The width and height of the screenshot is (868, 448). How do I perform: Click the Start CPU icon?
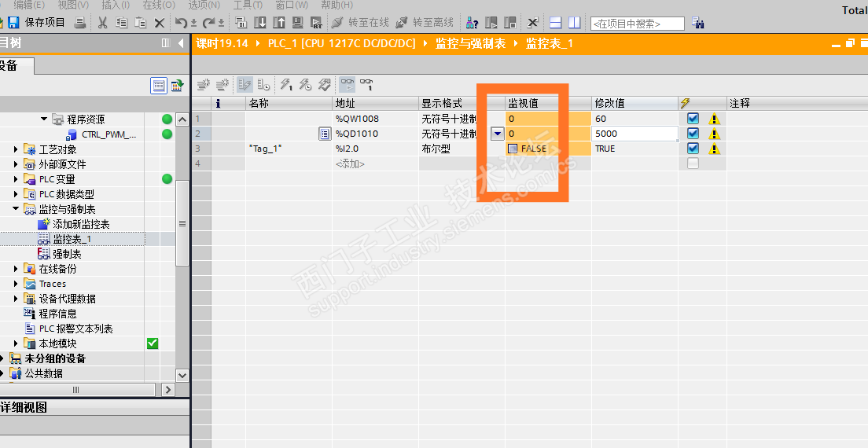(x=491, y=23)
